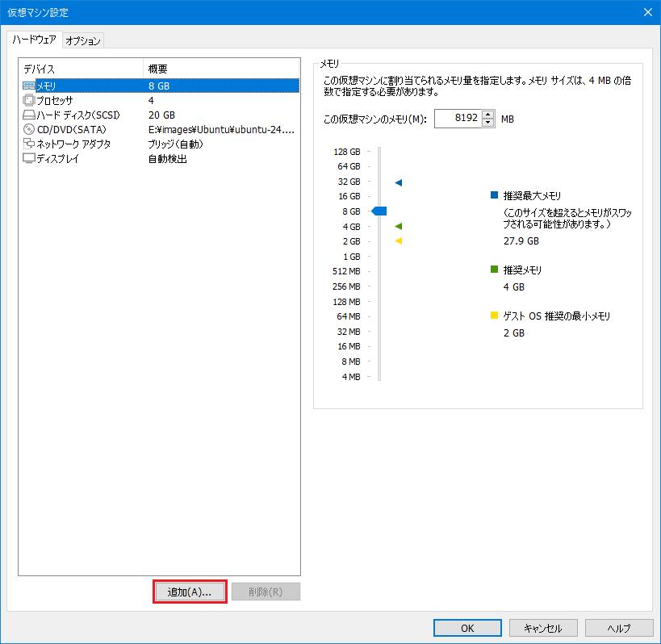
Task: Select the プロセッサ device row
Action: (x=161, y=100)
